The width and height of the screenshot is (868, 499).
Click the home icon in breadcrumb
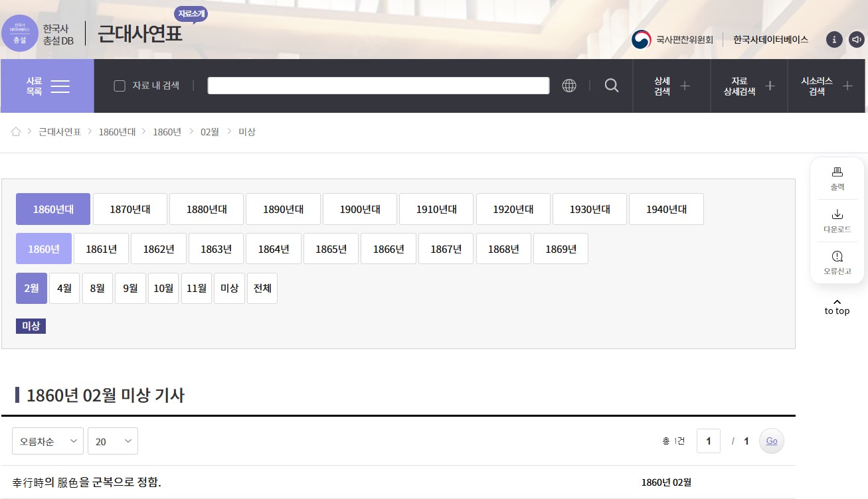pos(16,131)
